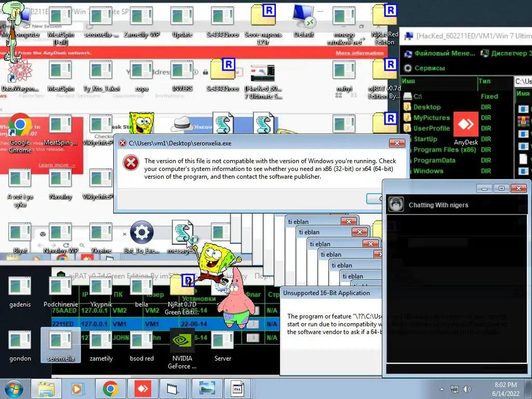Open the zopa desktop icon
Image resolution: width=532 pixels, height=399 pixels.
(x=141, y=75)
